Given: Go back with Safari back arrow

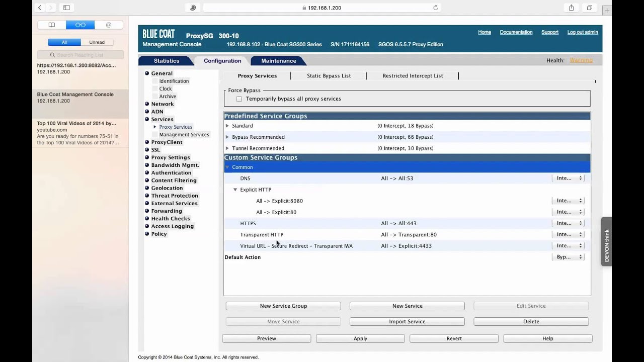Looking at the screenshot, I should tap(40, 8).
